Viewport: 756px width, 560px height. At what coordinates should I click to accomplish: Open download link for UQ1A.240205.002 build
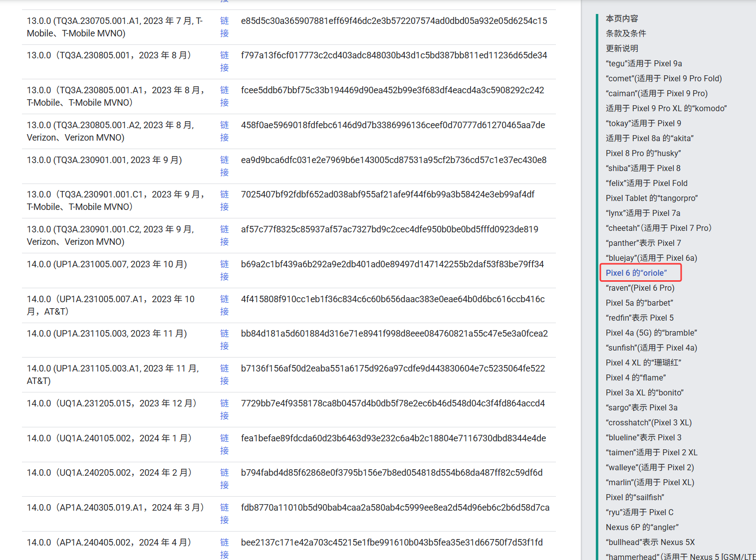click(x=225, y=479)
